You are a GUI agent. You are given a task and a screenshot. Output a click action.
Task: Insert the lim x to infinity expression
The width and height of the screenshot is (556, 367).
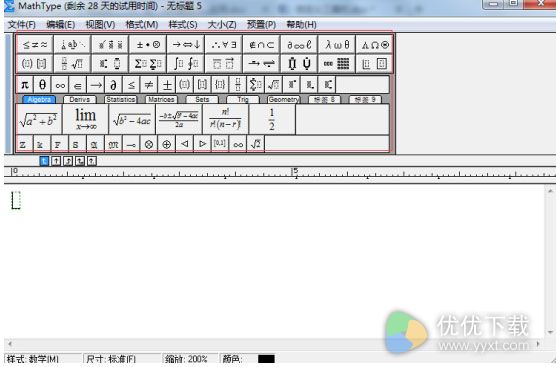pos(85,119)
